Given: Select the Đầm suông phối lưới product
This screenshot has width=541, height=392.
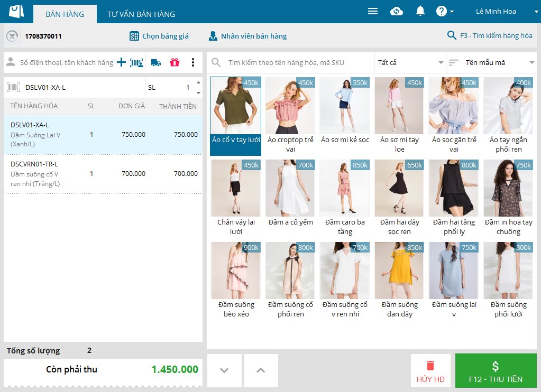Looking at the screenshot, I should pyautogui.click(x=509, y=281).
